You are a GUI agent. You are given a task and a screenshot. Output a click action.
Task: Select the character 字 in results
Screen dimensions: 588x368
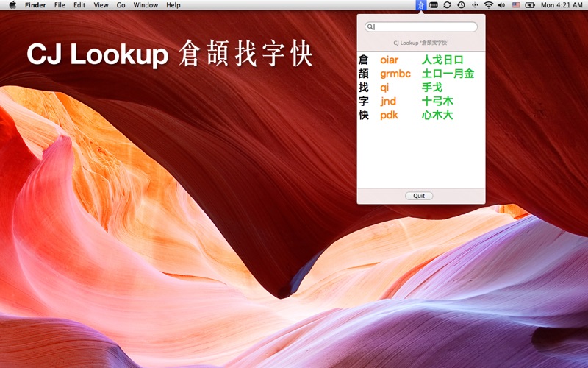pyautogui.click(x=363, y=102)
